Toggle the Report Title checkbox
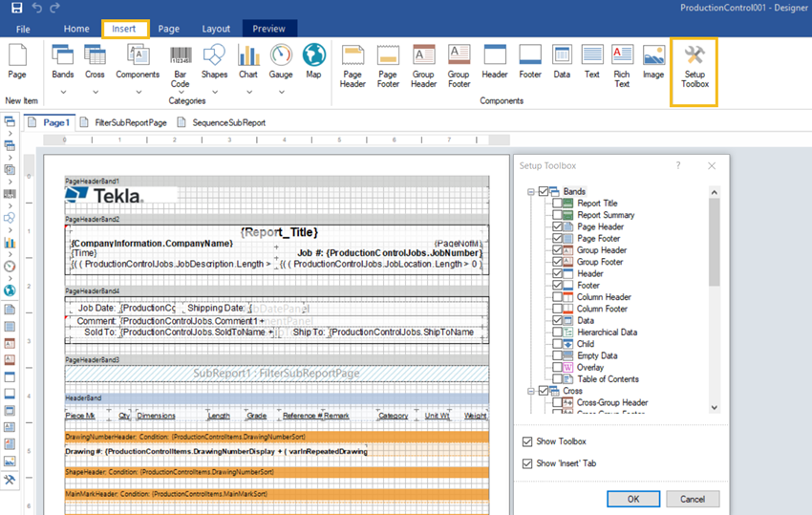Image resolution: width=812 pixels, height=515 pixels. 558,204
